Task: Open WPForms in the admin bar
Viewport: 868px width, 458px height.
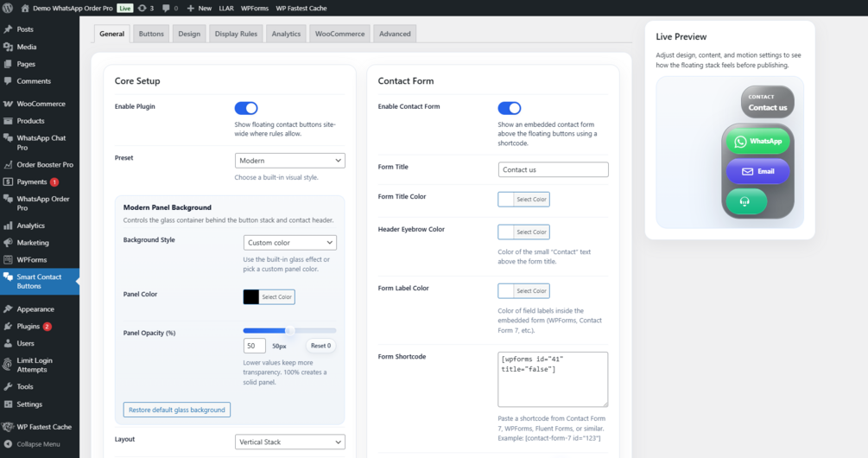Action: click(x=255, y=9)
